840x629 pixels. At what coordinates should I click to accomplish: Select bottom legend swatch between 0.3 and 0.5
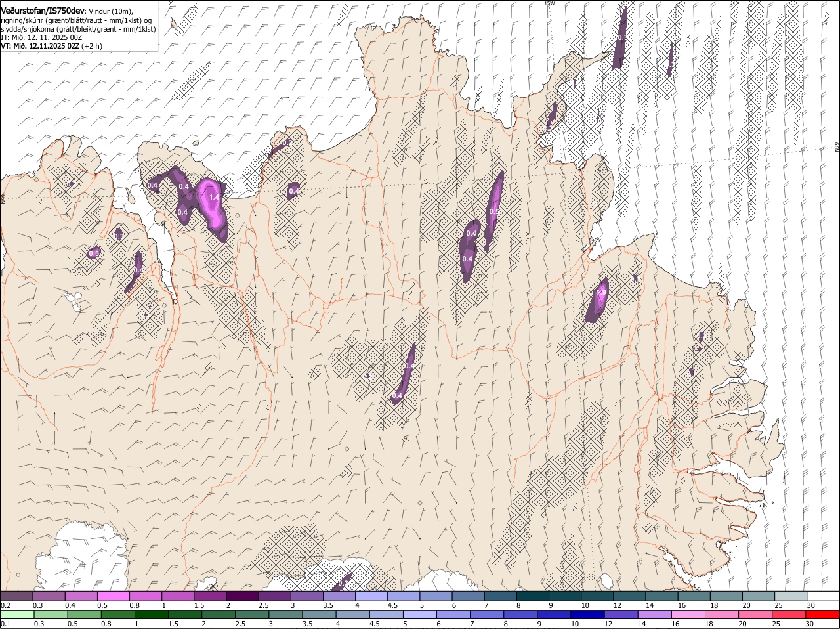[x=49, y=615]
